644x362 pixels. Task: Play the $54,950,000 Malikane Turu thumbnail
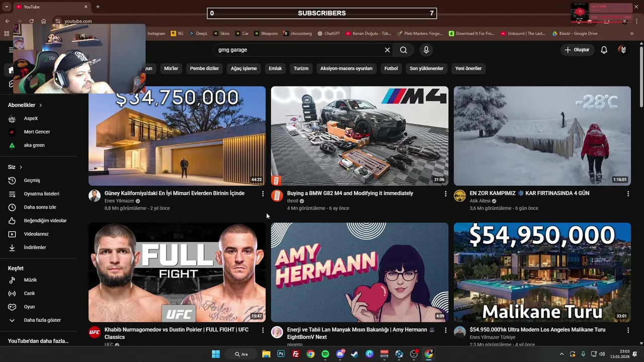coord(542,272)
